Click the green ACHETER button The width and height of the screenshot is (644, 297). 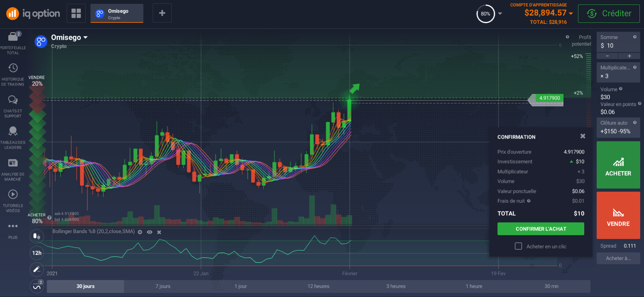(x=618, y=165)
